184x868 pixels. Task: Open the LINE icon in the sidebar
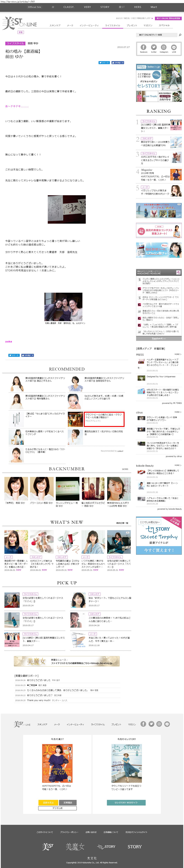coord(174,47)
